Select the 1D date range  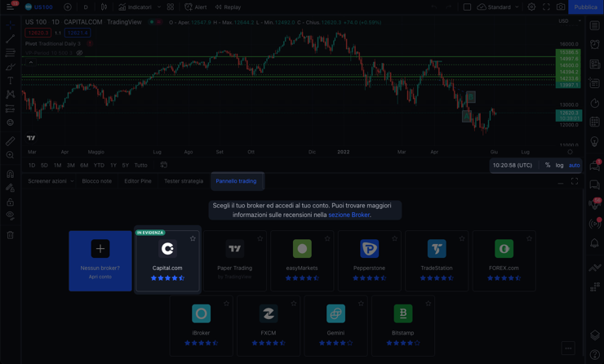point(32,165)
